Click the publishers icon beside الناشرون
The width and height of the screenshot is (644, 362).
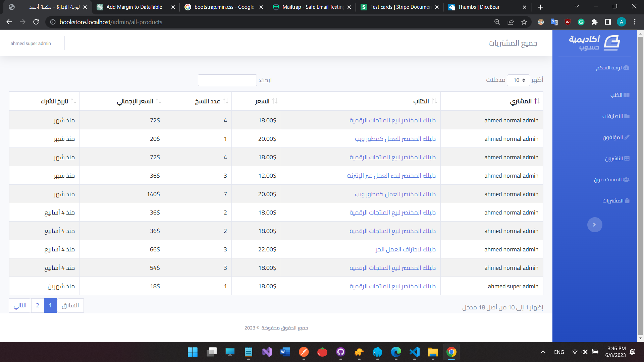coord(627,158)
